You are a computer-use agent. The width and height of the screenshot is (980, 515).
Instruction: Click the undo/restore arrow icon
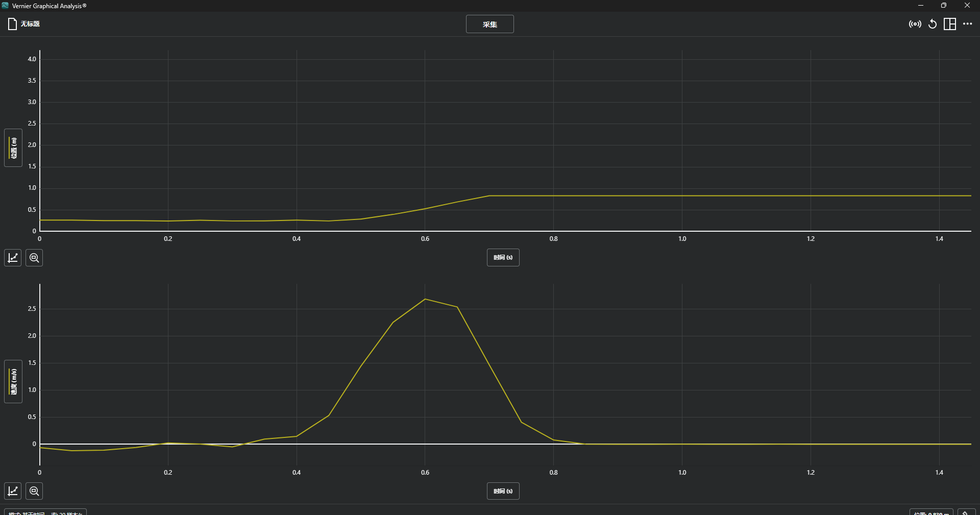pyautogui.click(x=932, y=24)
